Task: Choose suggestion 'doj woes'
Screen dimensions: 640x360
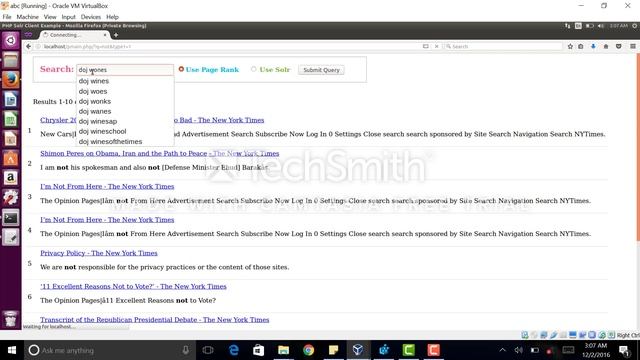Action: coord(125,91)
